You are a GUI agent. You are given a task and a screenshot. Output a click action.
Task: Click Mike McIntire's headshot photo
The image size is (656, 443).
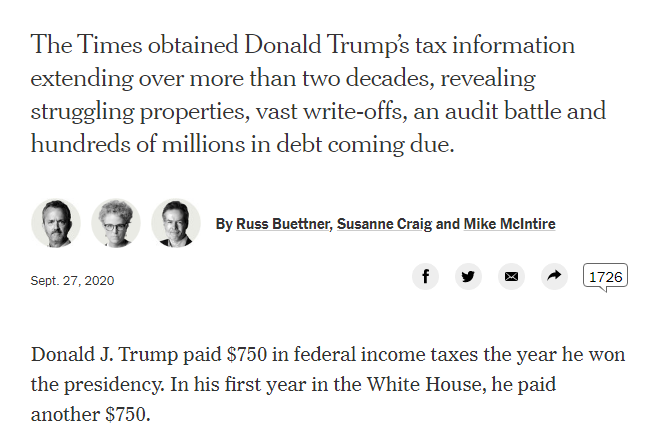point(176,223)
